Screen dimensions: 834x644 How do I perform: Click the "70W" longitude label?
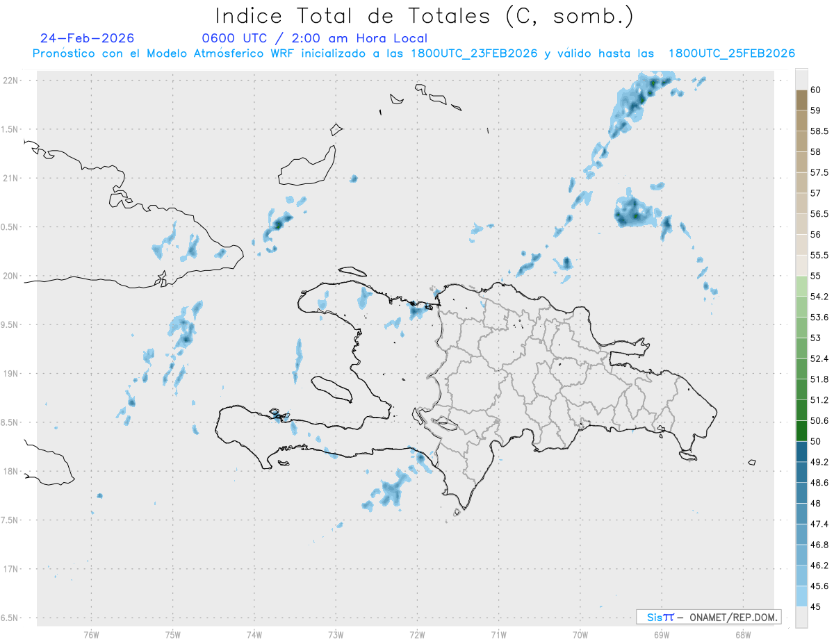tap(580, 635)
